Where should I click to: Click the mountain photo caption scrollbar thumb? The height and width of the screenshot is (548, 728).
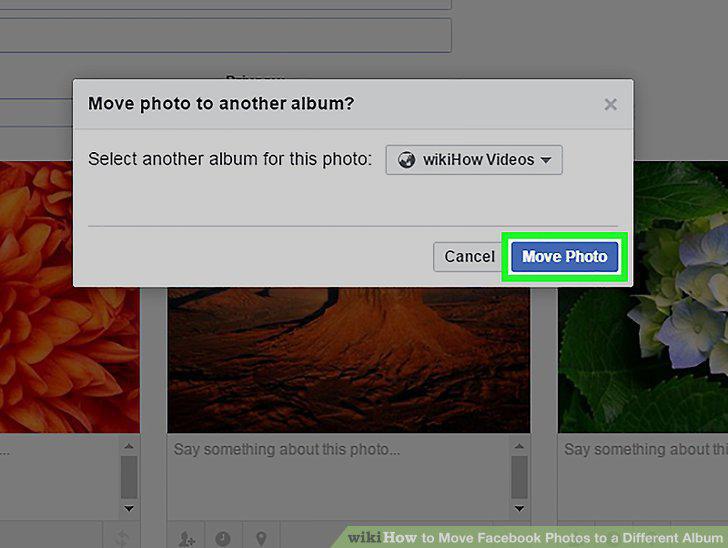click(x=519, y=477)
